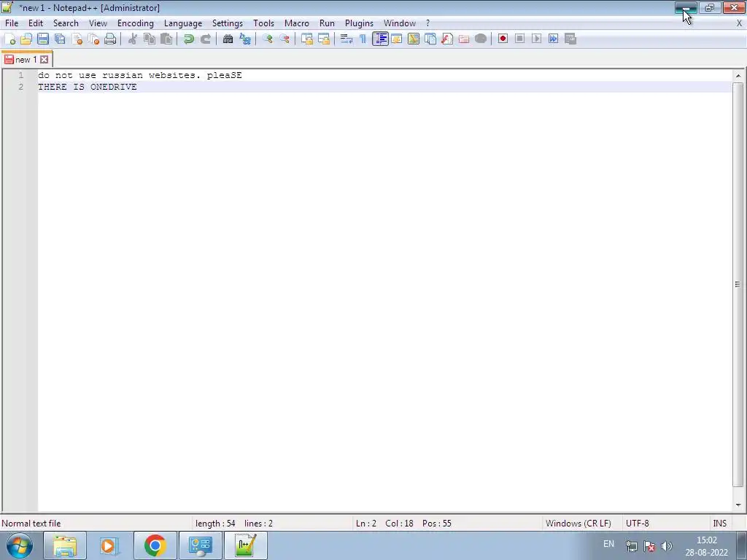Close document using X at menu bar right

click(739, 23)
